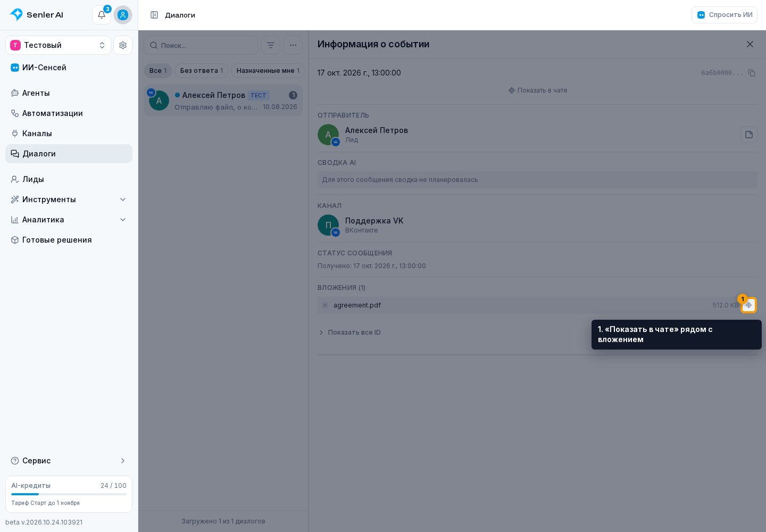
Task: Close the Информация о событии panel
Action: [x=750, y=44]
